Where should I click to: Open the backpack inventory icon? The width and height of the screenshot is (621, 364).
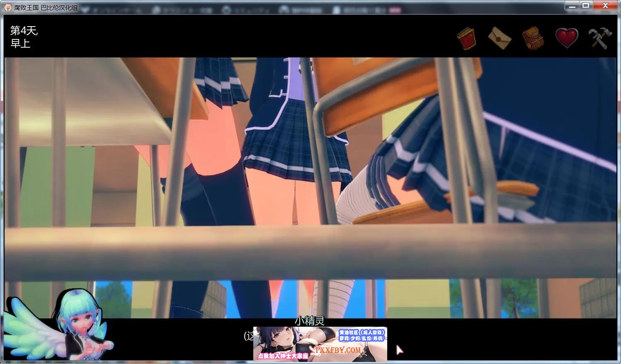533,38
